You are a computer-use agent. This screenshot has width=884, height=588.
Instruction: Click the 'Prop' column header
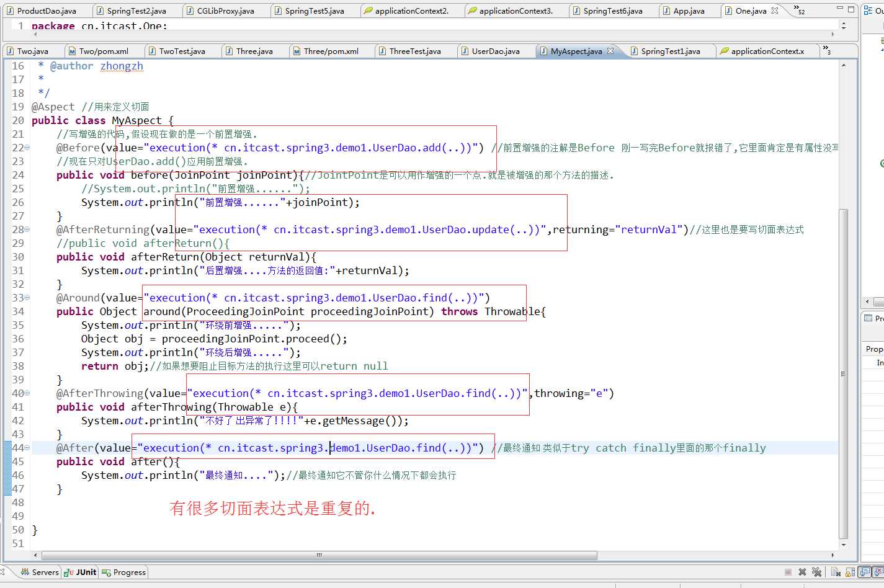(x=873, y=349)
